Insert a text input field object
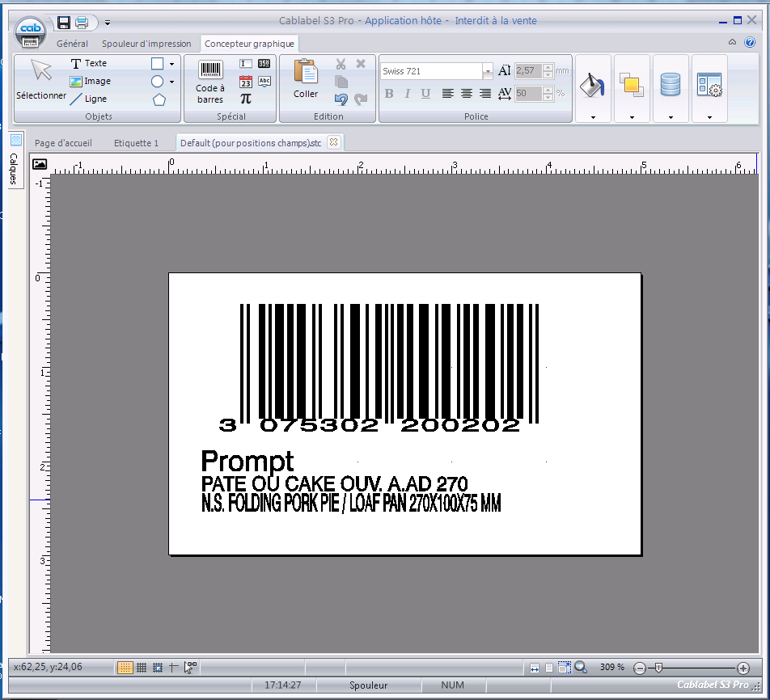This screenshot has height=700, width=770. point(246,63)
